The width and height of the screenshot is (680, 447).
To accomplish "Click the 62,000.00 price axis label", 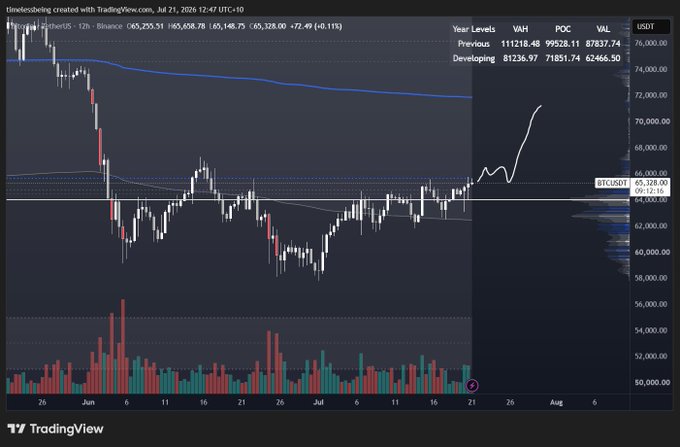I will pos(651,226).
